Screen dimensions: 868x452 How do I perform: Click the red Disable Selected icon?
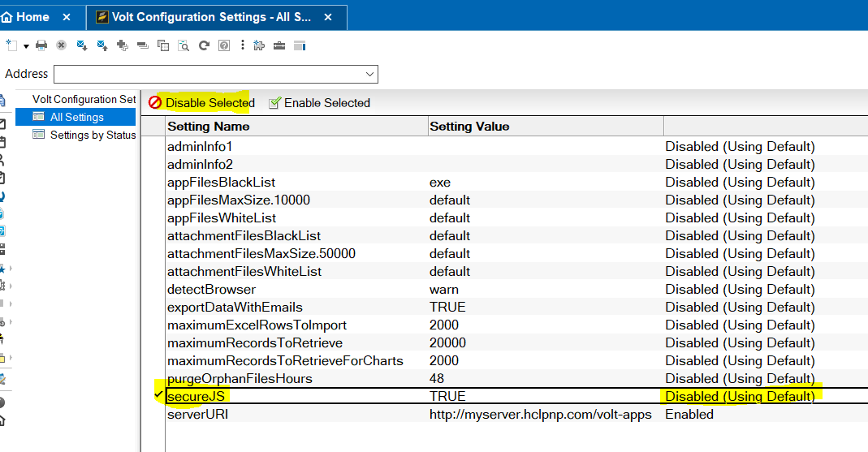coord(155,102)
